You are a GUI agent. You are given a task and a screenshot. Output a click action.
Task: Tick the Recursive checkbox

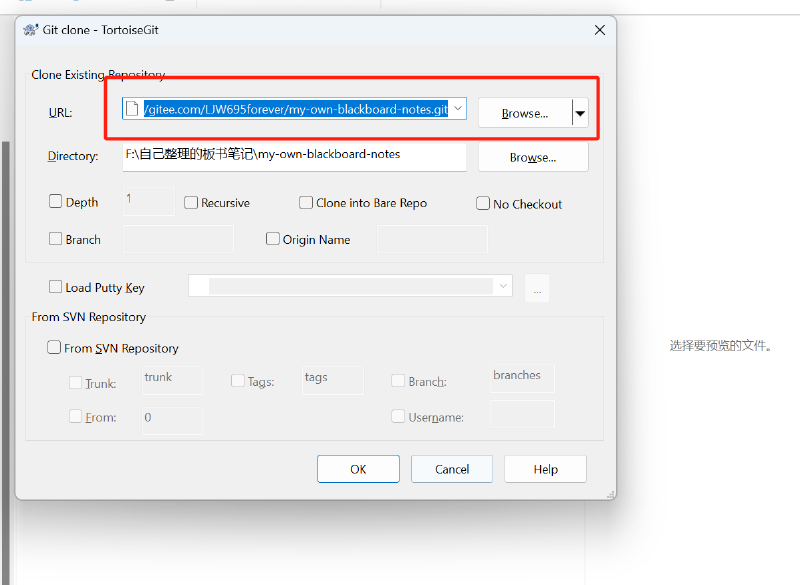(191, 202)
